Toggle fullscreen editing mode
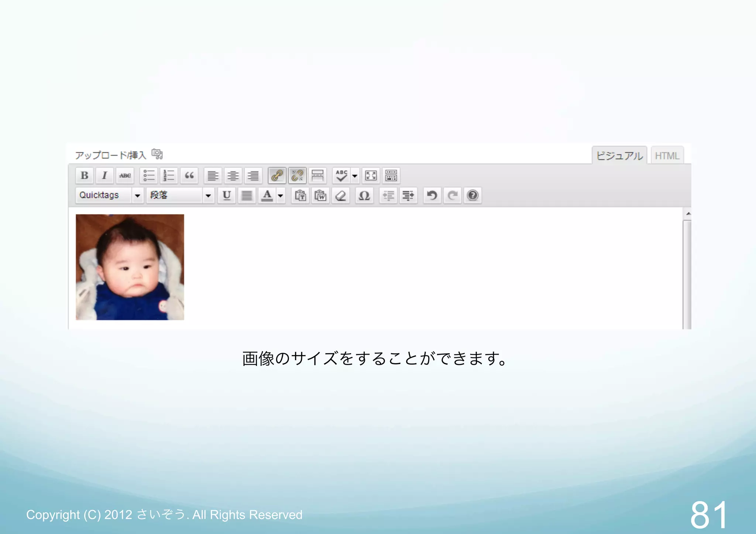The width and height of the screenshot is (756, 534). tap(371, 176)
